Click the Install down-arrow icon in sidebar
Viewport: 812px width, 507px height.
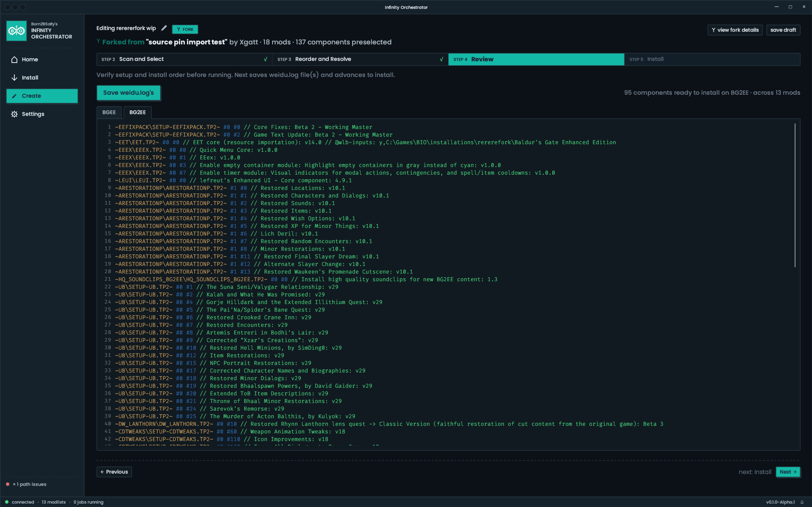pyautogui.click(x=14, y=78)
